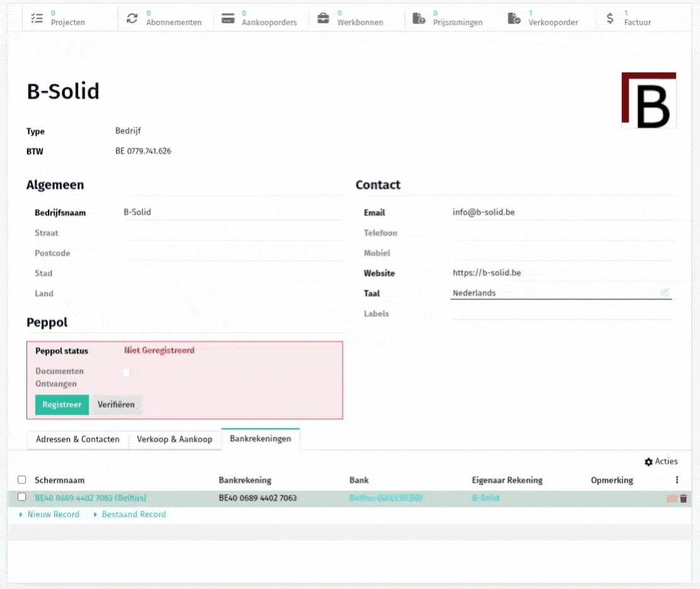Click the Acties gear icon

pyautogui.click(x=649, y=462)
